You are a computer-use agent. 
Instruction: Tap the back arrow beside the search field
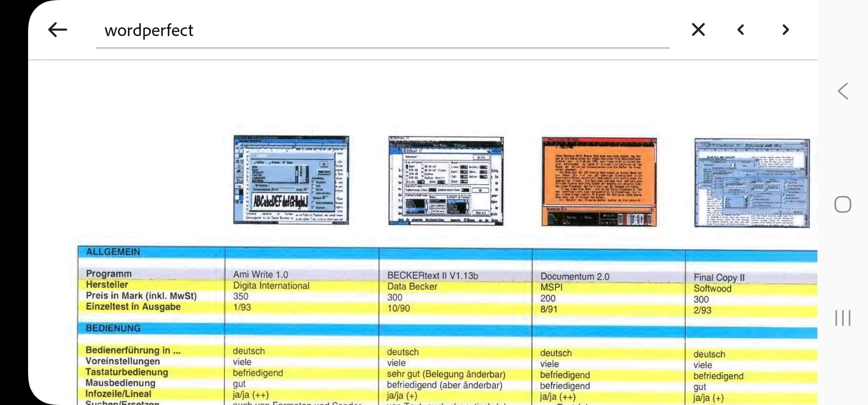tap(57, 30)
